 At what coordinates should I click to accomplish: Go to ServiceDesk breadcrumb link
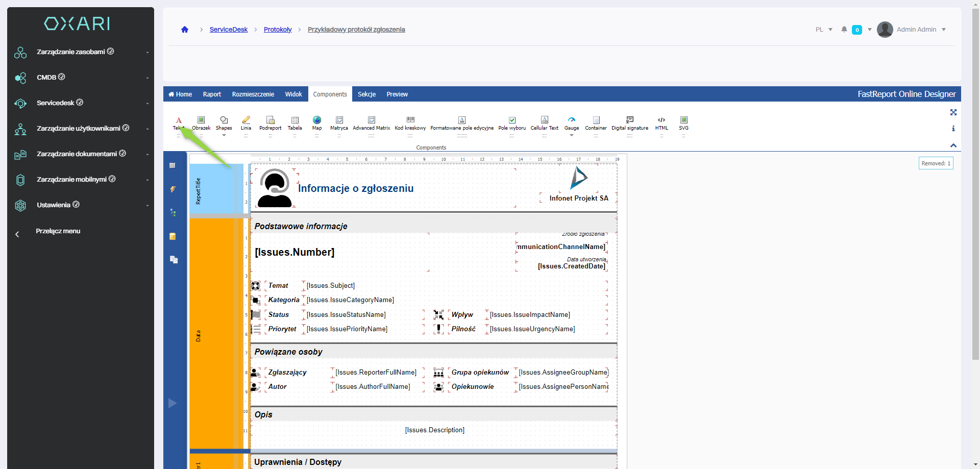(229, 30)
